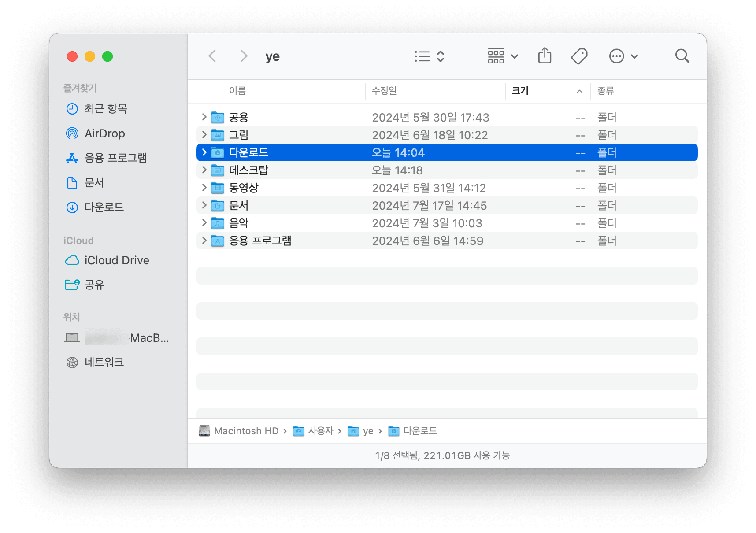
Task: Expand the 그림 folder disclosure arrow
Action: click(x=204, y=135)
